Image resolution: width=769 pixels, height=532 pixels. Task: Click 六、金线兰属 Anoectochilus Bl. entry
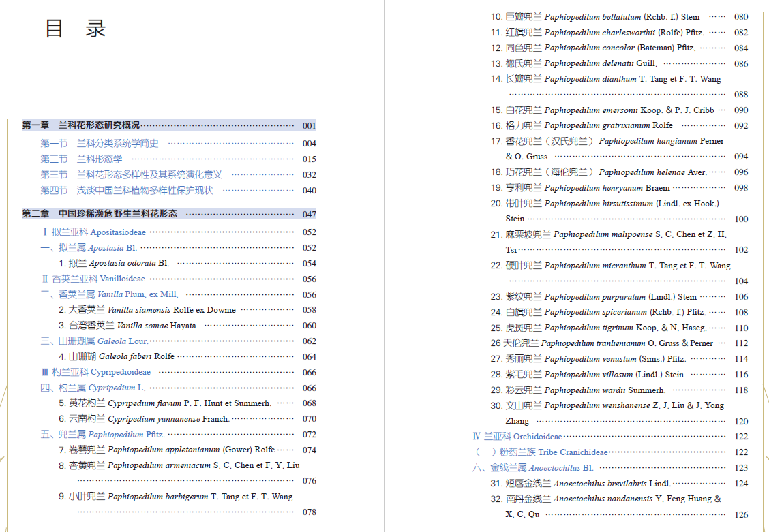(610, 468)
